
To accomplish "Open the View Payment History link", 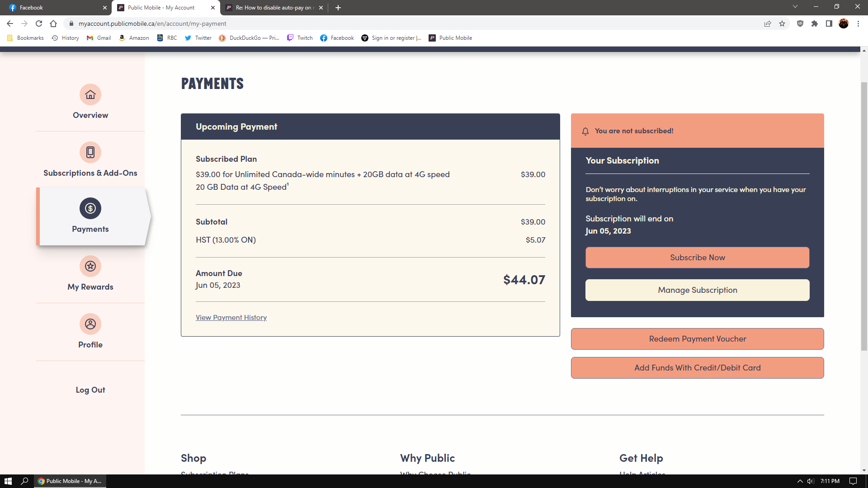I will (231, 318).
